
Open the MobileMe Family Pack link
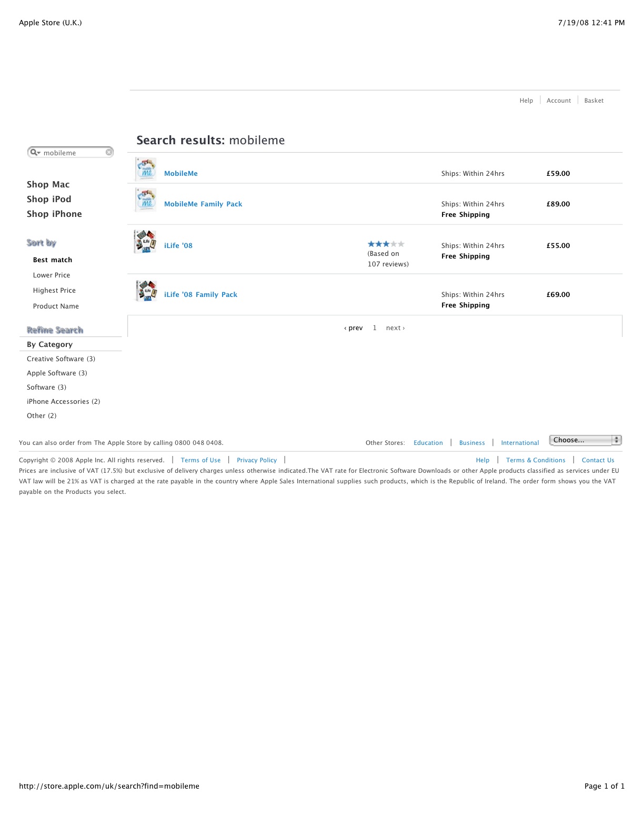[203, 204]
